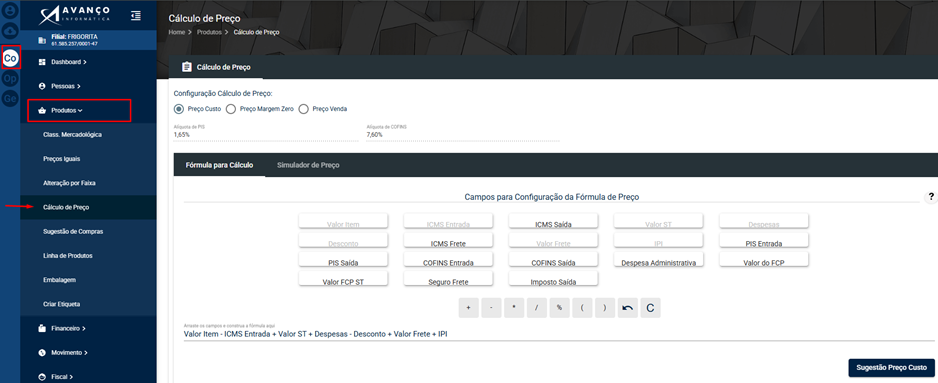The image size is (938, 383).
Task: Go to Produtos breadcrumb link
Action: click(x=209, y=32)
